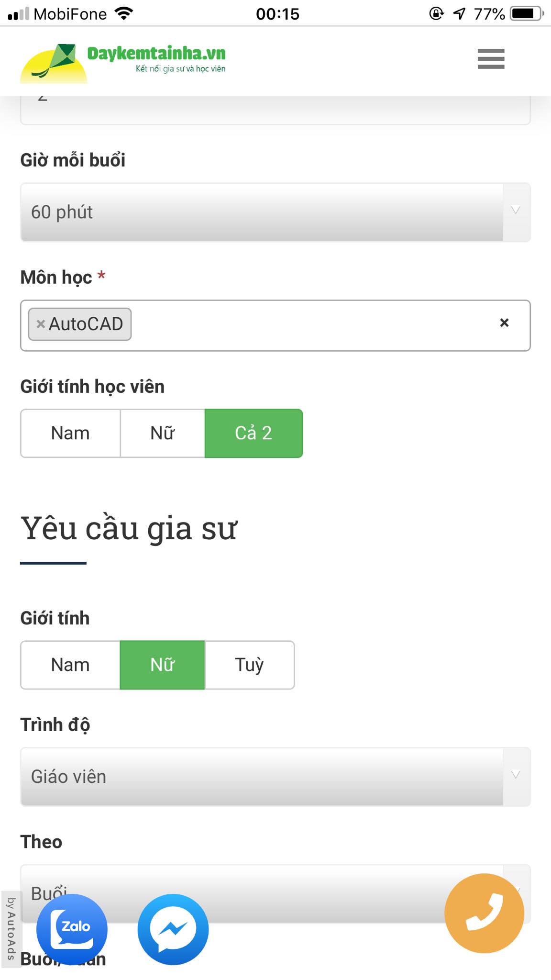The height and width of the screenshot is (980, 551).
Task: Click the Kết nối gia sư và học viên tagline
Action: click(180, 68)
